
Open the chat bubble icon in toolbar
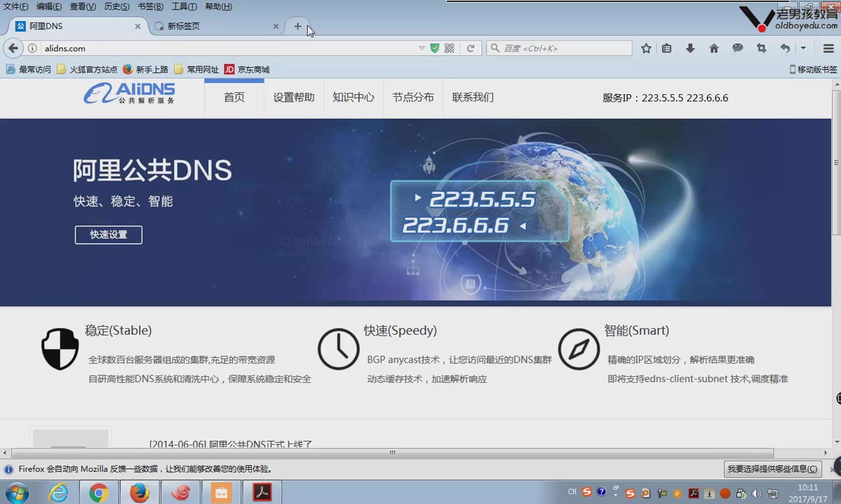pos(737,48)
